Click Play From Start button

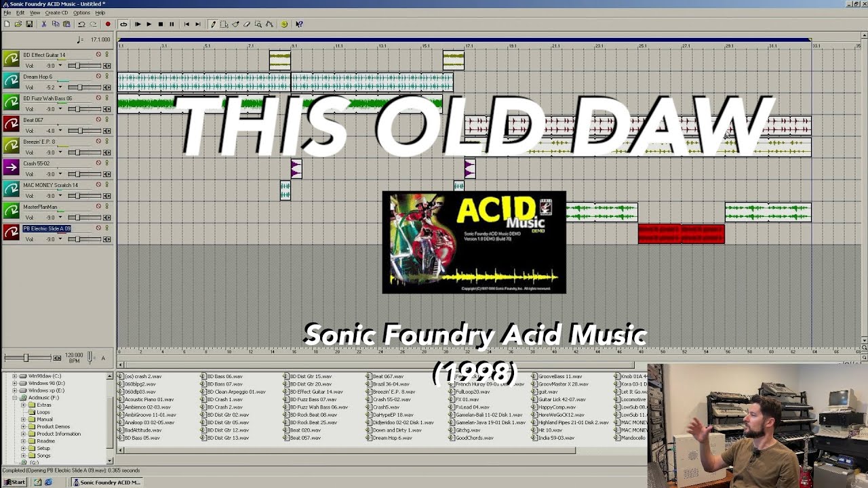138,24
